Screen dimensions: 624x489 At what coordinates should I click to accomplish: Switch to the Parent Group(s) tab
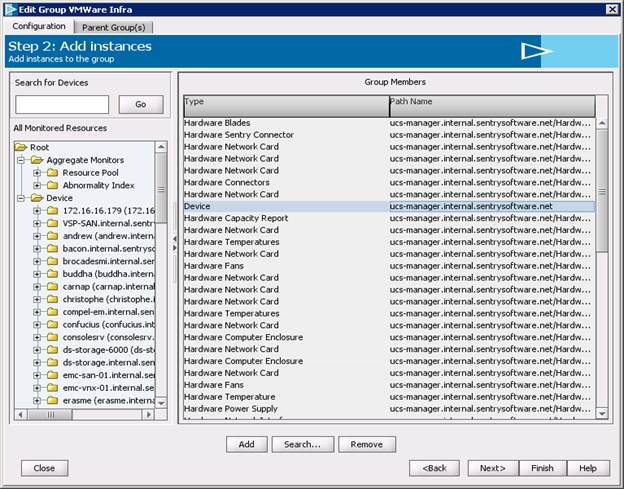[x=112, y=27]
